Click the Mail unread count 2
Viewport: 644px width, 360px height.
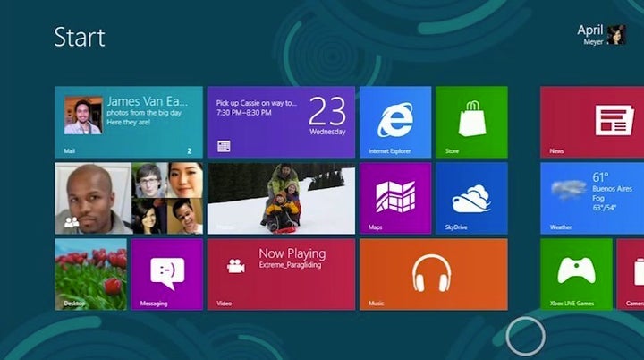click(190, 151)
